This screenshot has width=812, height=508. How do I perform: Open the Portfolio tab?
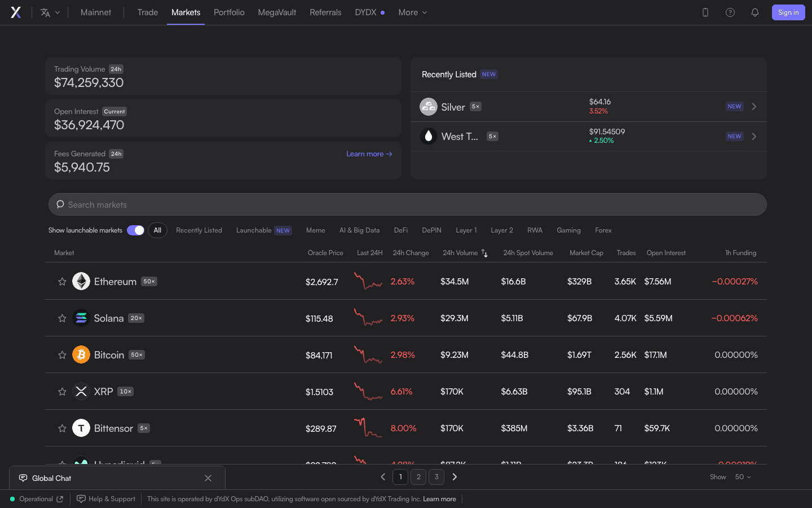click(229, 12)
